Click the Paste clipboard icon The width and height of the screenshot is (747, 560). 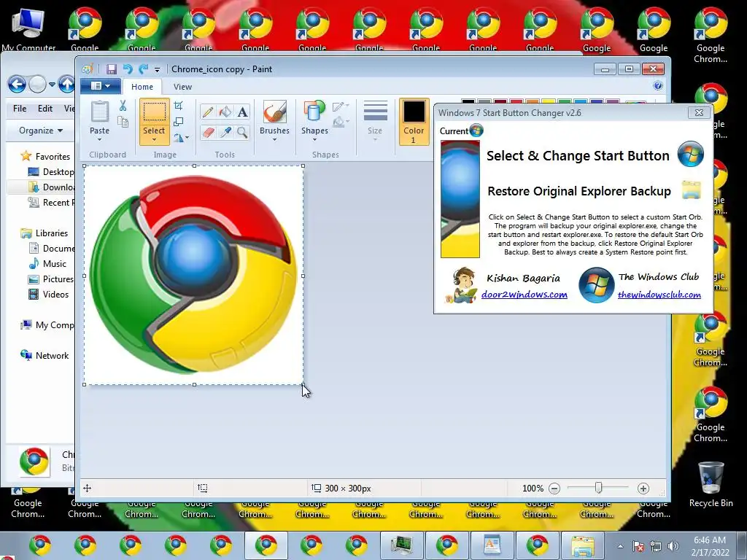(99, 112)
